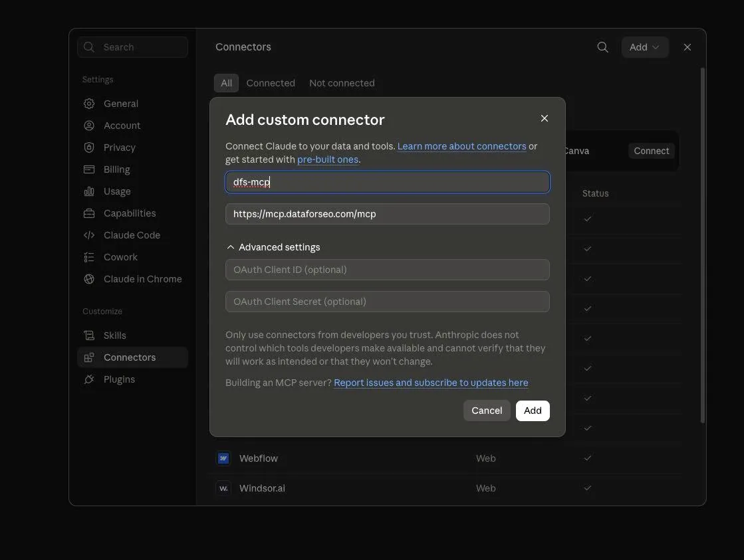This screenshot has width=744, height=560.
Task: Click the Webflow logo icon
Action: pyautogui.click(x=223, y=458)
